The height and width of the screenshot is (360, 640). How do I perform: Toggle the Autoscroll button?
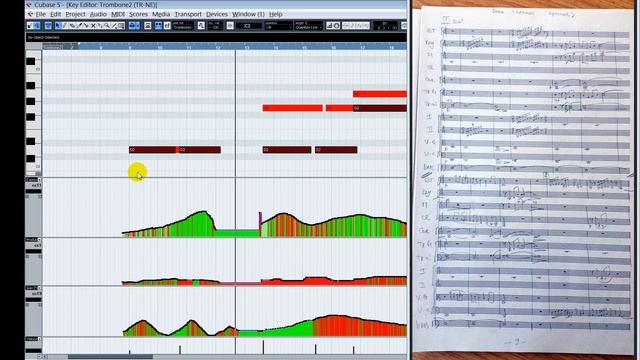coord(131,26)
